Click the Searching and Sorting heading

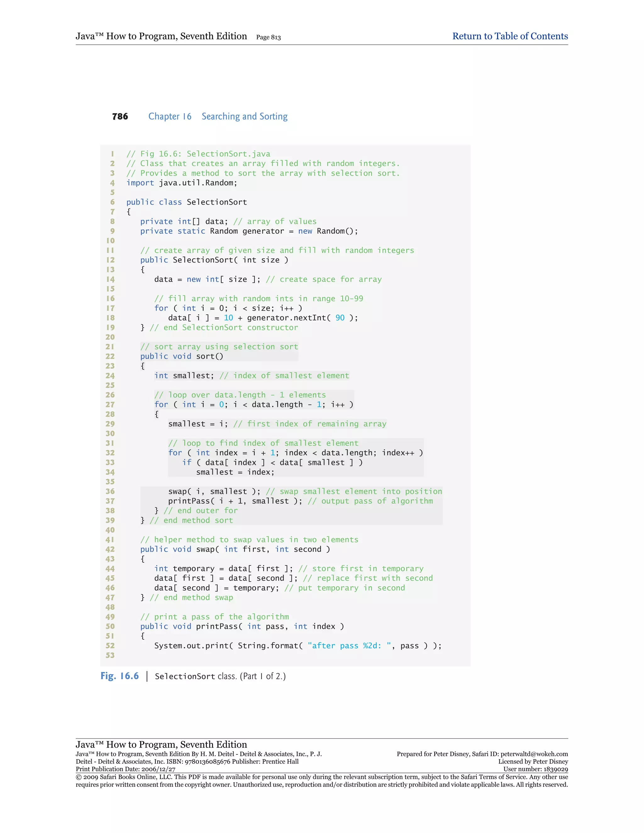[244, 116]
